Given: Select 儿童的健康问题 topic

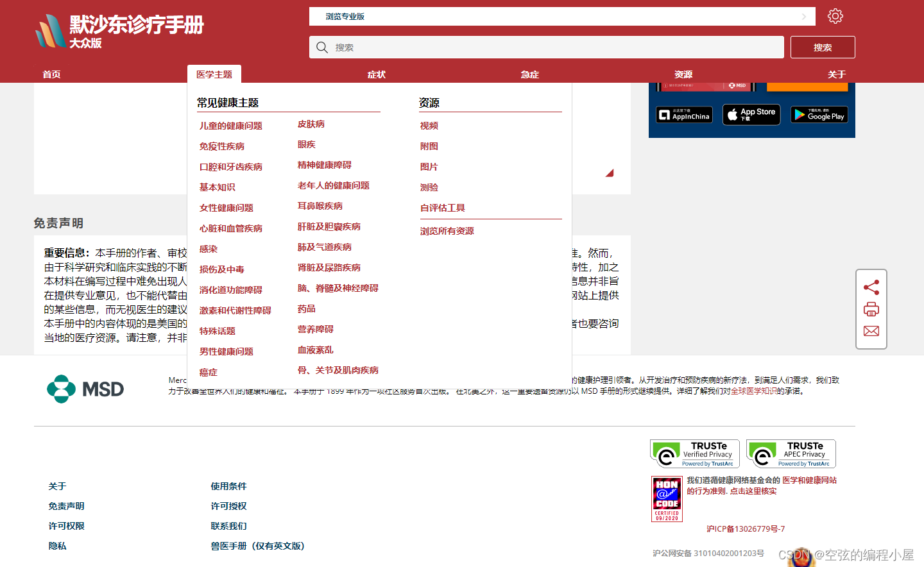Looking at the screenshot, I should point(231,126).
